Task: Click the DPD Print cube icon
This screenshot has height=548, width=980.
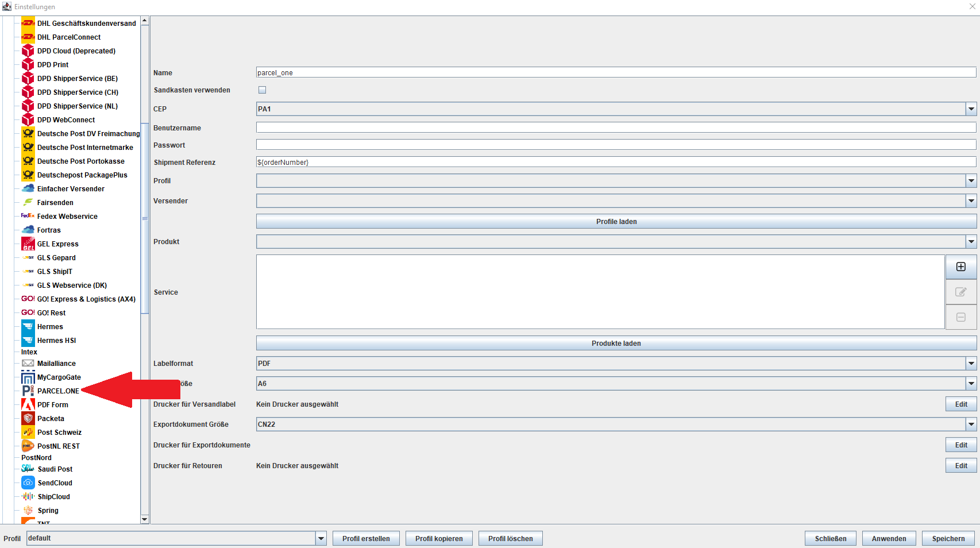Action: pos(28,64)
